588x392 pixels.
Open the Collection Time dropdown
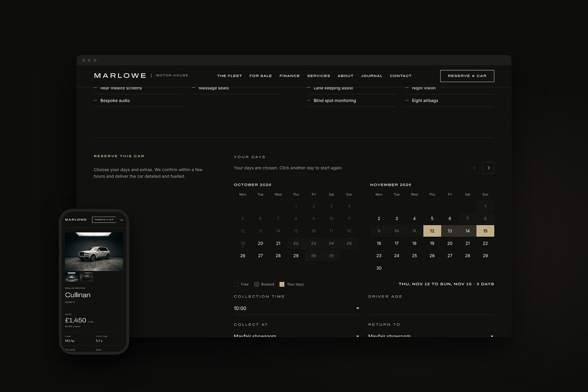click(296, 308)
